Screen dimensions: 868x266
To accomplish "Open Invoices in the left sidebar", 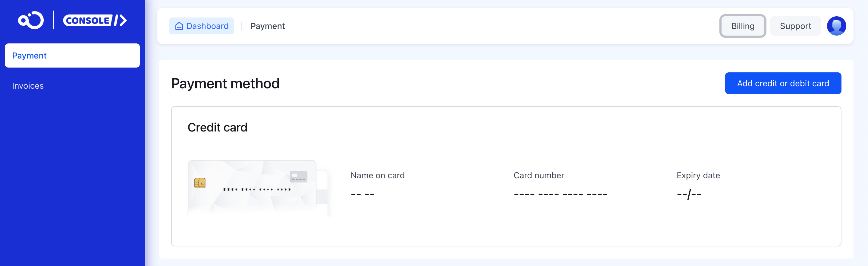I will click(28, 86).
